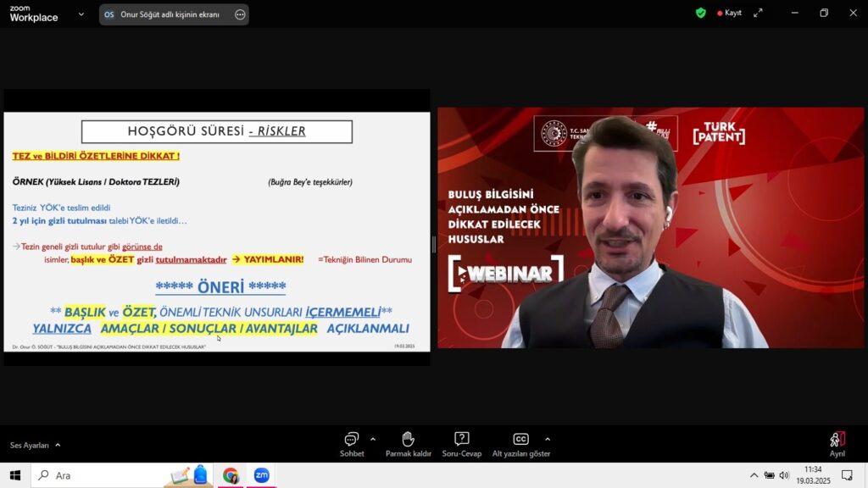Leave the meeting via Ayrıl
This screenshot has width=868, height=488.
click(837, 445)
